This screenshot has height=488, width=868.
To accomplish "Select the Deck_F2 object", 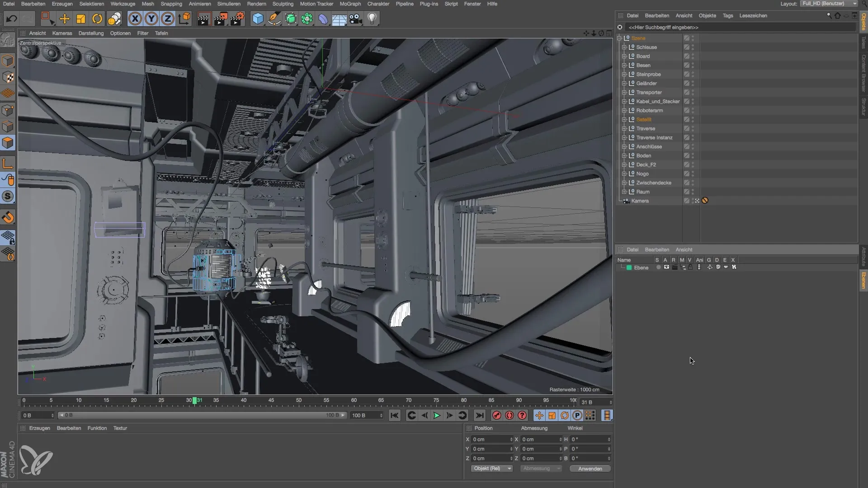I will click(x=646, y=164).
